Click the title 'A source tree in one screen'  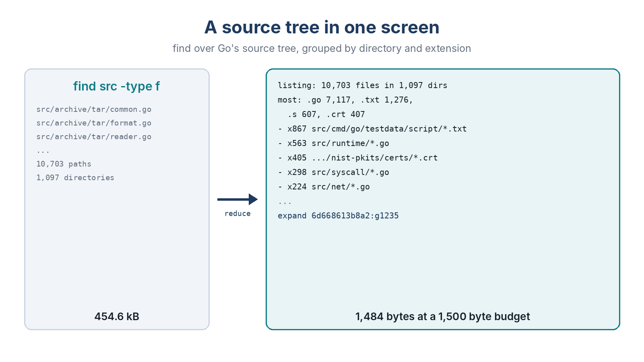322,27
